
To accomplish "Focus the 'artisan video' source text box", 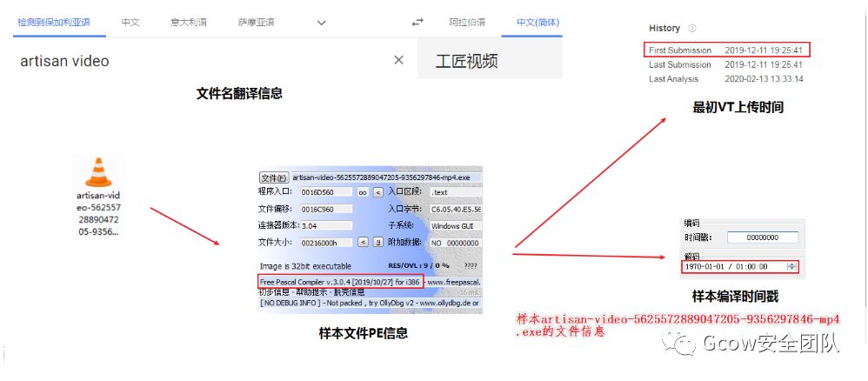I will (x=64, y=61).
